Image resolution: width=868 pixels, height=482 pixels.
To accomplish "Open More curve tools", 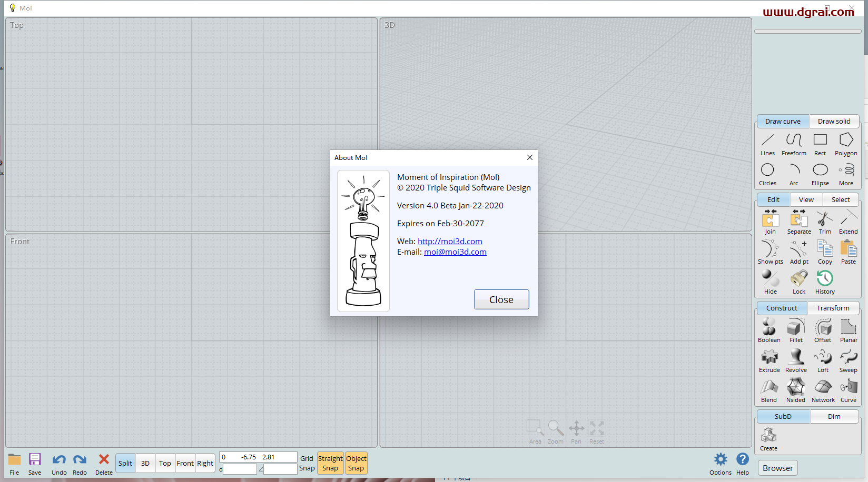I will (x=846, y=174).
